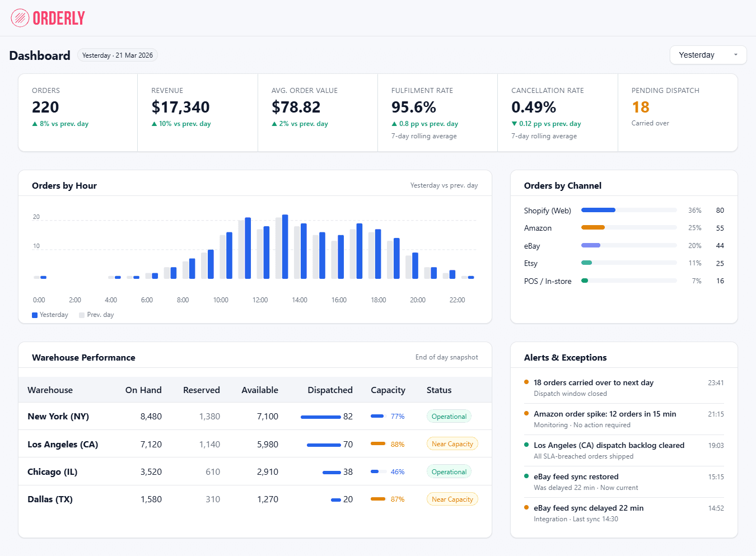Click the dot beside eBay feed sync delayed alert
The width and height of the screenshot is (756, 556).
point(526,508)
